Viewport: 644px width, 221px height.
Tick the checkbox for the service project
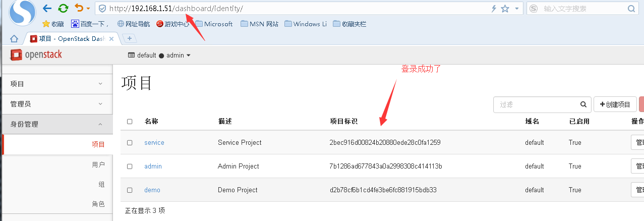tap(130, 143)
